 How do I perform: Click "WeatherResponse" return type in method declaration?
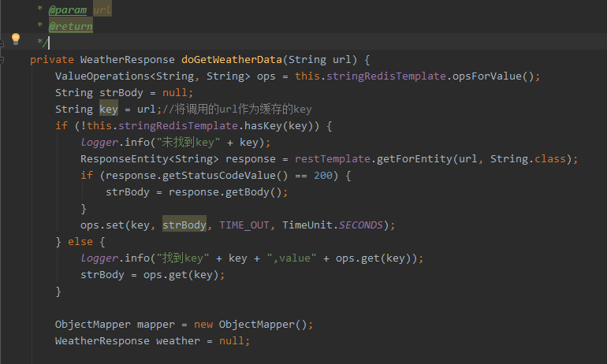[128, 60]
